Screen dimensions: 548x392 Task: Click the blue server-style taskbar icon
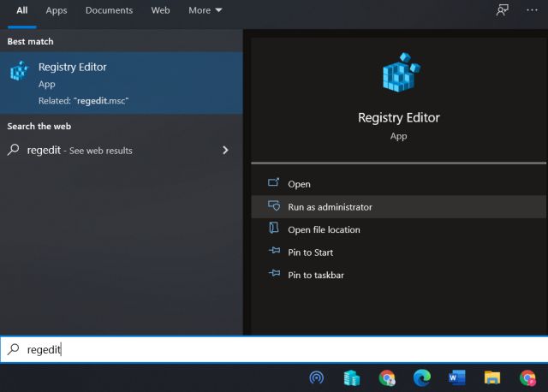point(351,377)
